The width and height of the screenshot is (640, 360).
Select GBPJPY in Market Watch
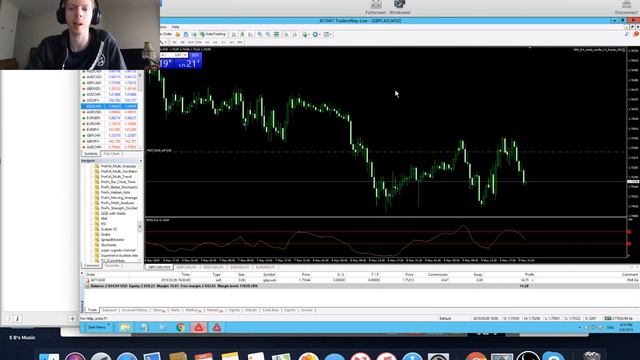[x=109, y=141]
